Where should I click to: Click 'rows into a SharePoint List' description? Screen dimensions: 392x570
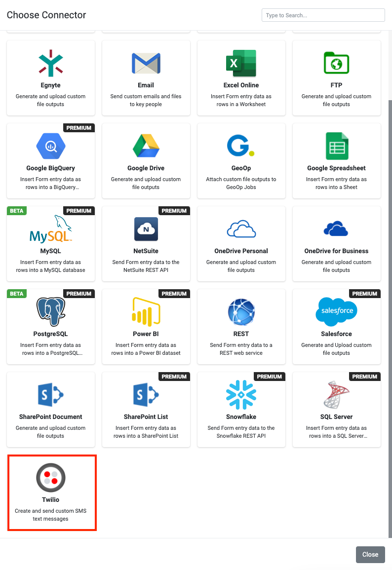(146, 436)
